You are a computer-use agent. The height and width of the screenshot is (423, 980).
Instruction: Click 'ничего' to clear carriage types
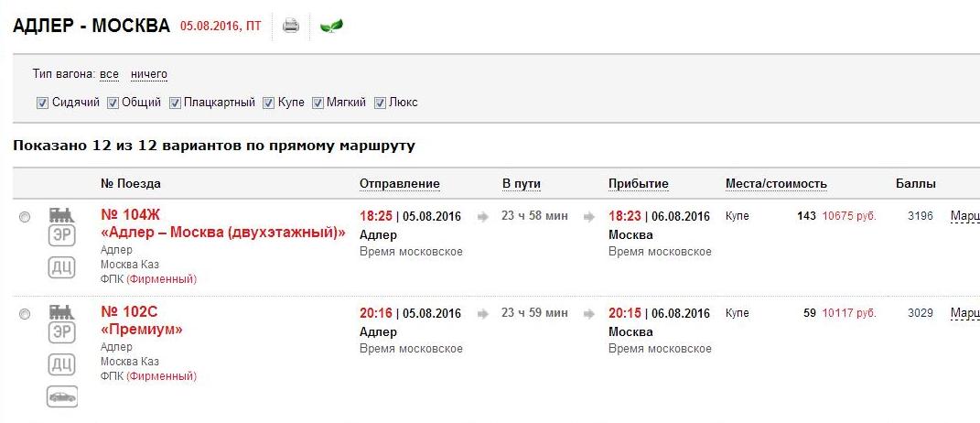(x=149, y=74)
